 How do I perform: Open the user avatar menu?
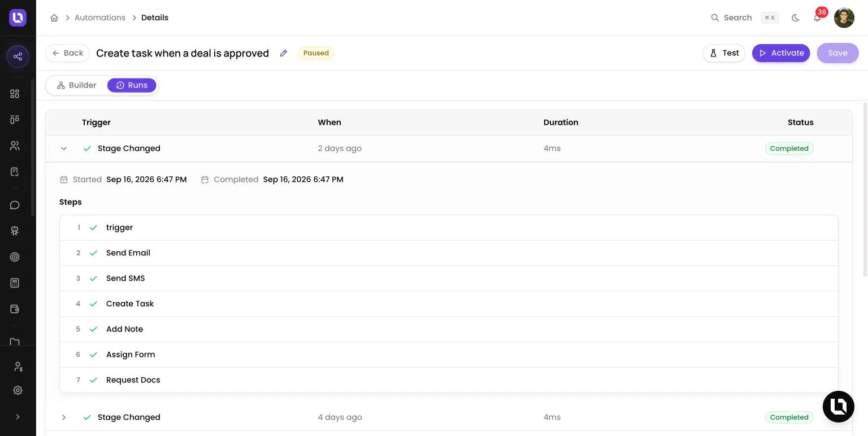point(844,18)
